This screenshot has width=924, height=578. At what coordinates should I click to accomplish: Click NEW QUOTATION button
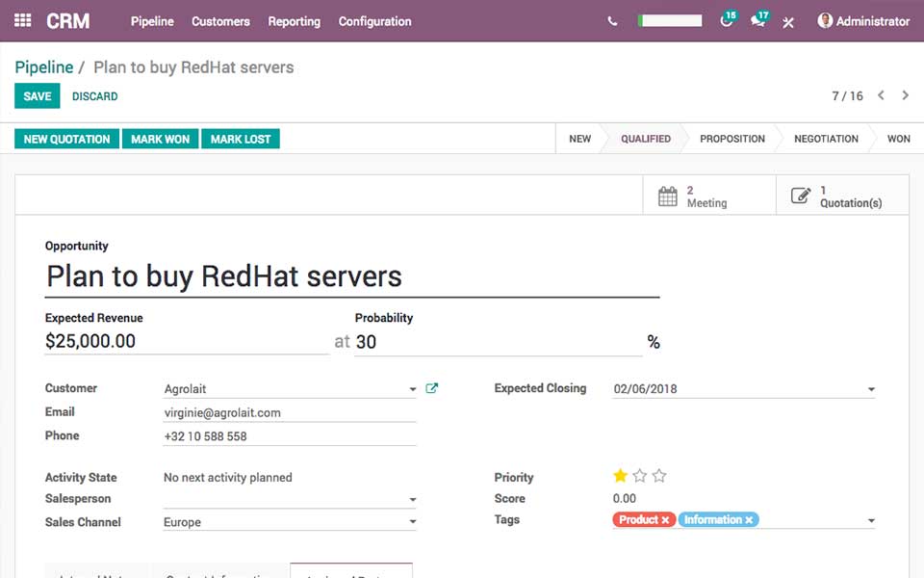pos(66,139)
